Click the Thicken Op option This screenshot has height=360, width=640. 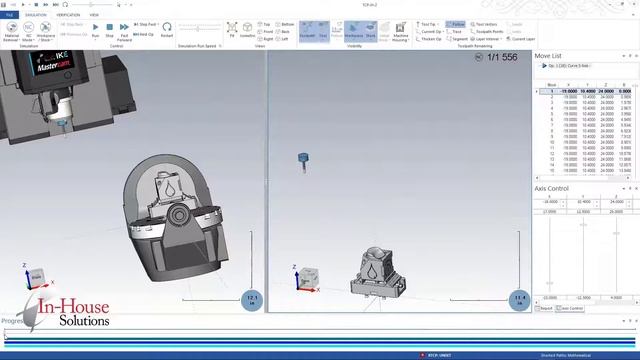[x=429, y=39]
